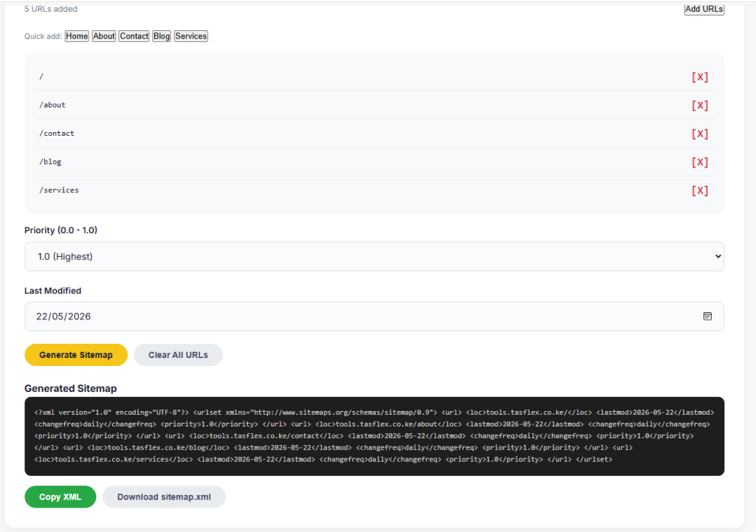Select the /services row text
This screenshot has height=532, width=756.
(59, 190)
